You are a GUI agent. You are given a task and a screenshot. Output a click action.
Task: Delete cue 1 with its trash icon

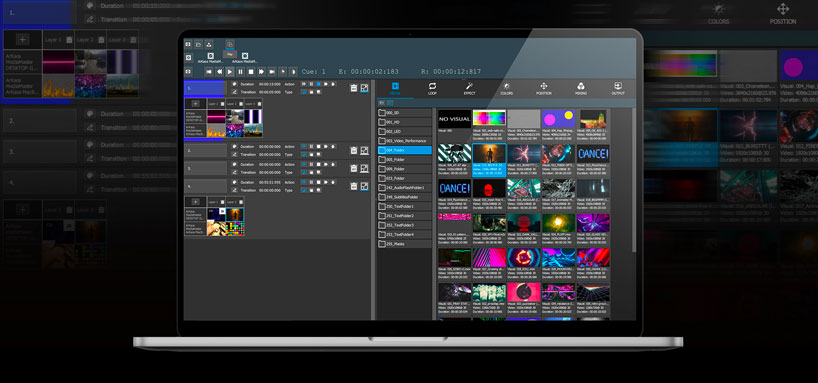pos(354,88)
